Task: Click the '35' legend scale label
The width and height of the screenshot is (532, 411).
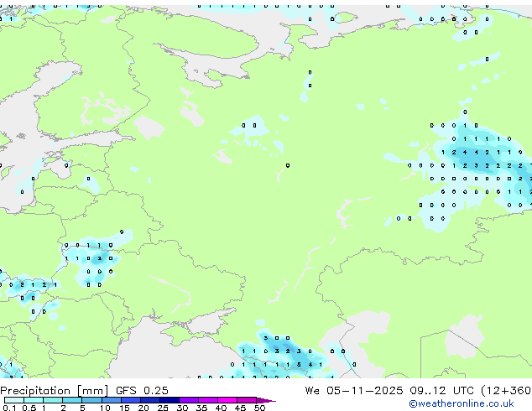Action: [201, 408]
